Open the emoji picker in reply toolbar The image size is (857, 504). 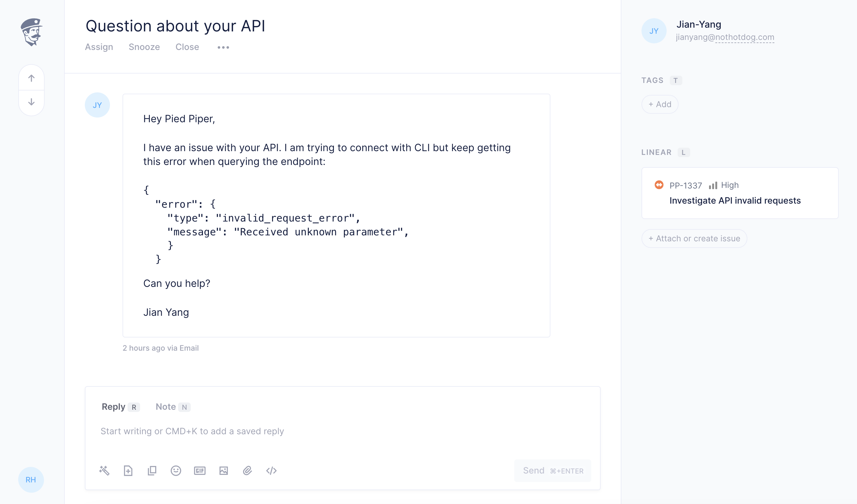[176, 471]
